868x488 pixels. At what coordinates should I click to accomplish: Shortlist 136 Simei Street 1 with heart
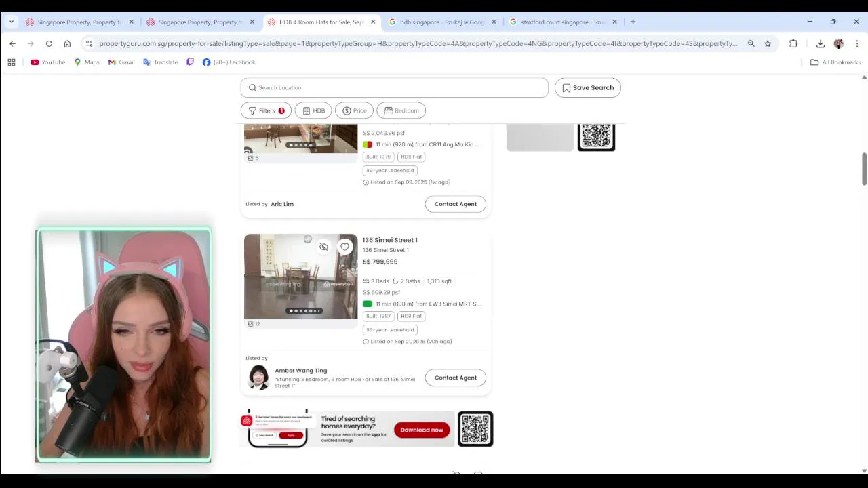coord(344,247)
